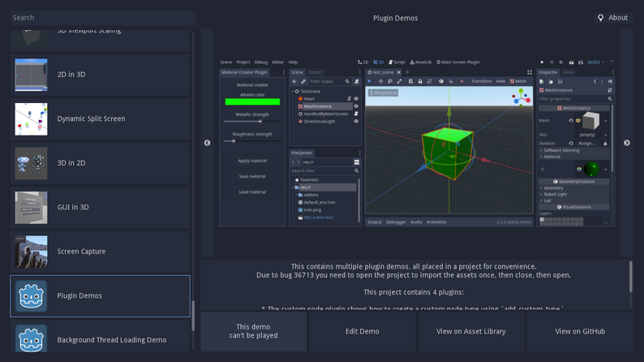This screenshot has width=644, height=362.
Task: Show the previous screenshot with left arrow
Action: coord(208,143)
